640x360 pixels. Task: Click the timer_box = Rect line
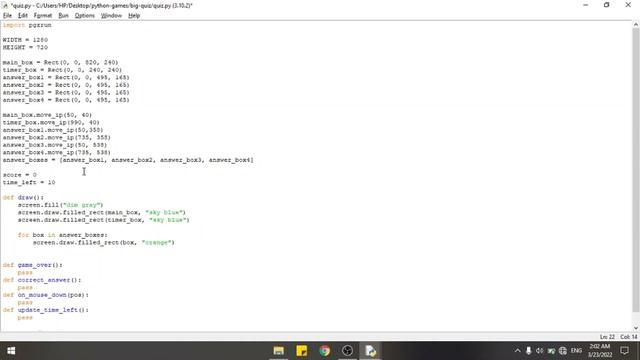[x=62, y=70]
